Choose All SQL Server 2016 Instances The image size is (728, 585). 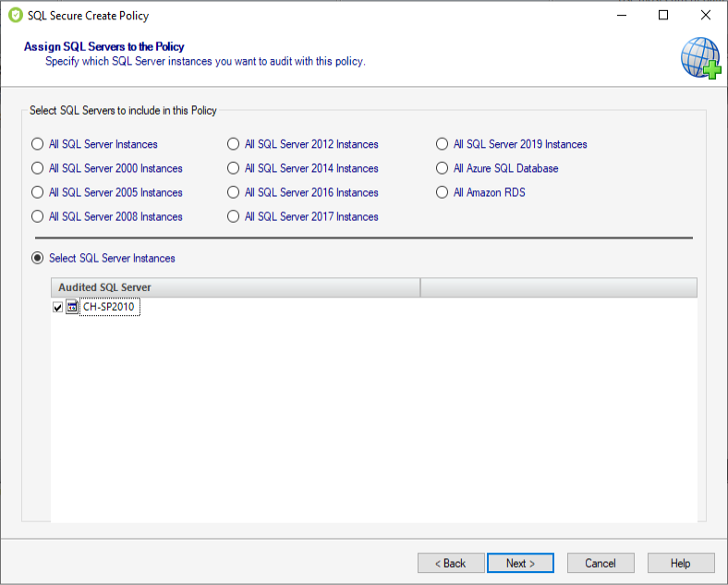pyautogui.click(x=234, y=192)
